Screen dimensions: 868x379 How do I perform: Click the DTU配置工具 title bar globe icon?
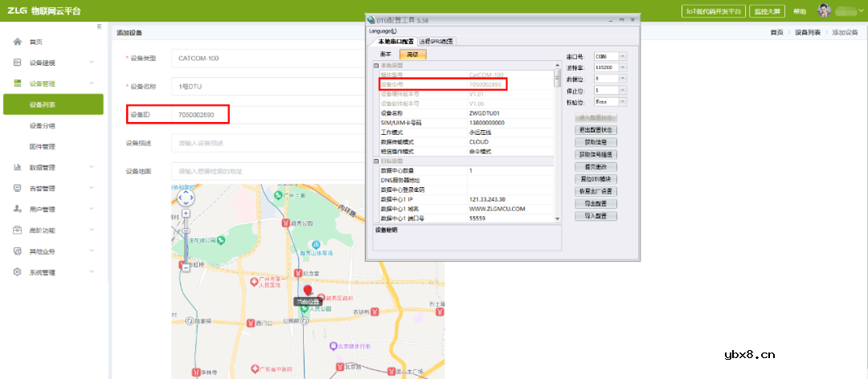(x=371, y=20)
